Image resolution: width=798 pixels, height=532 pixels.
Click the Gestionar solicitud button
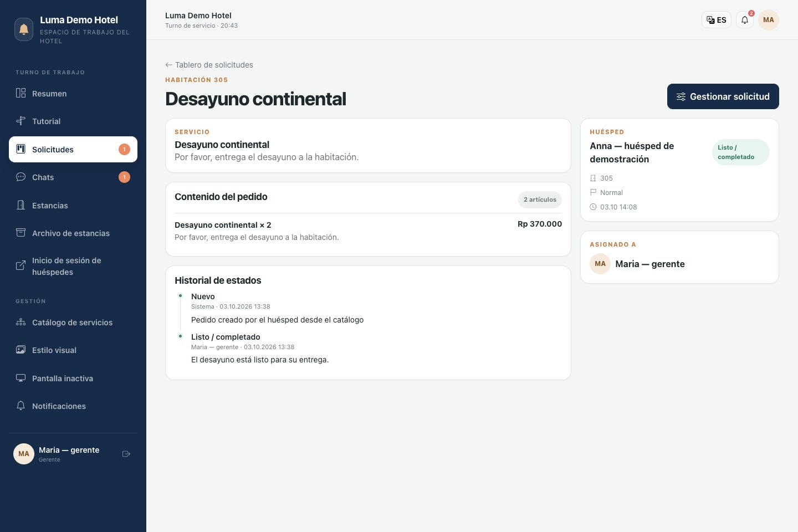pyautogui.click(x=723, y=96)
